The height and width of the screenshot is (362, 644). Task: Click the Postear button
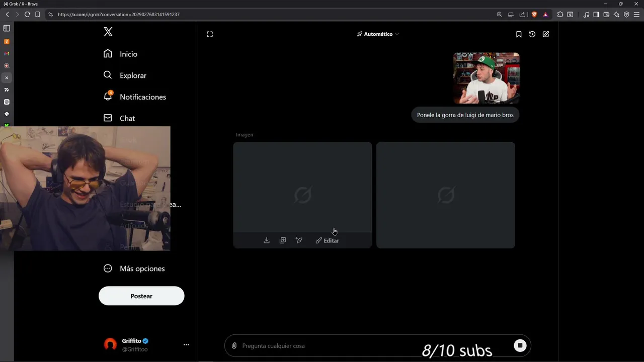point(141,296)
